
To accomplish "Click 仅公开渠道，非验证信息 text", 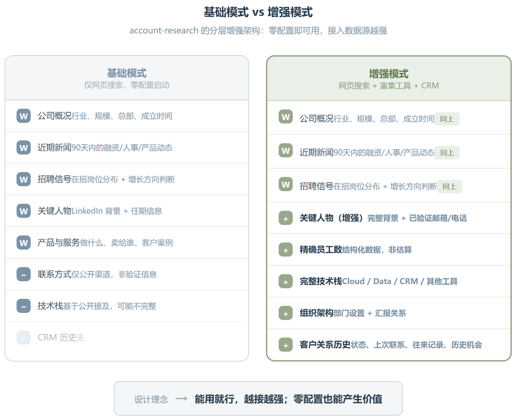I will (114, 274).
